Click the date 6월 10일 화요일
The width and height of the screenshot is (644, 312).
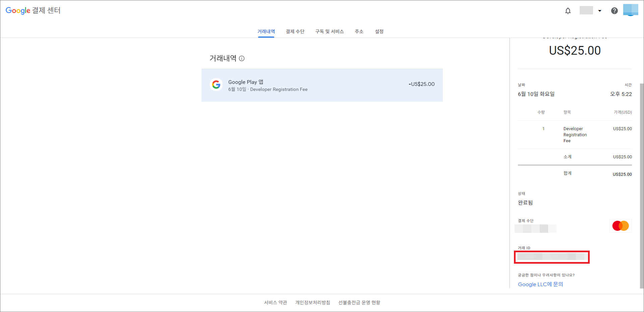536,94
